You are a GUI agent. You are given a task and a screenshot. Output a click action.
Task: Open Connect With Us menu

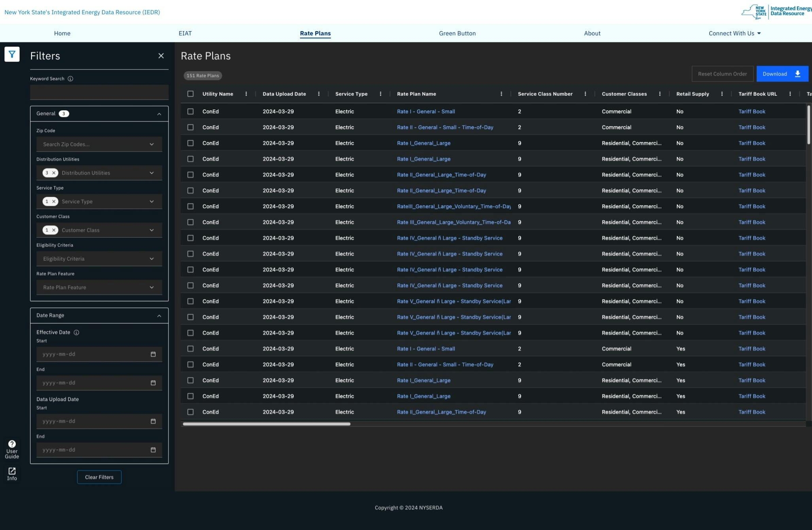pyautogui.click(x=734, y=33)
